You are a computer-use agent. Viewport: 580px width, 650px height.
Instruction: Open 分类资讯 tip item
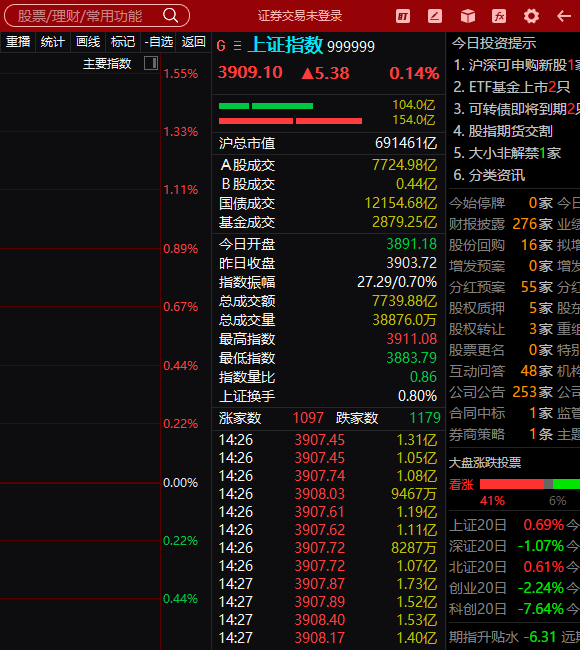tap(489, 175)
